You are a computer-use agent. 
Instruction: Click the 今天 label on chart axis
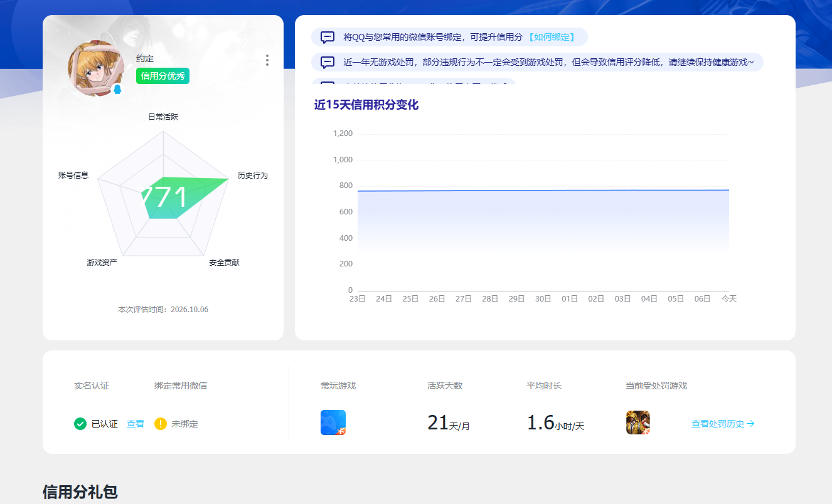(729, 299)
